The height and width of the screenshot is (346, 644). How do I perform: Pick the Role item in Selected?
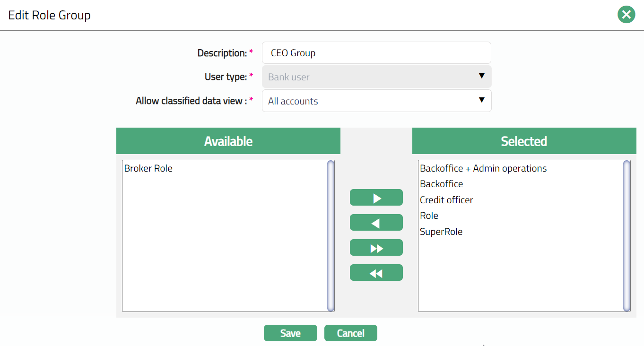tap(429, 216)
